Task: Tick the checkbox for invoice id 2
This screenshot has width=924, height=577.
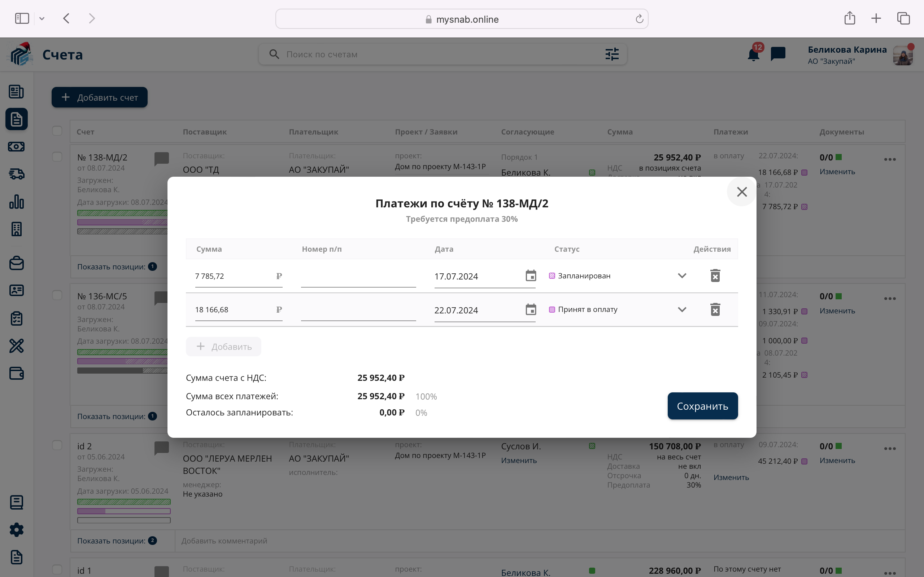Action: click(x=57, y=445)
